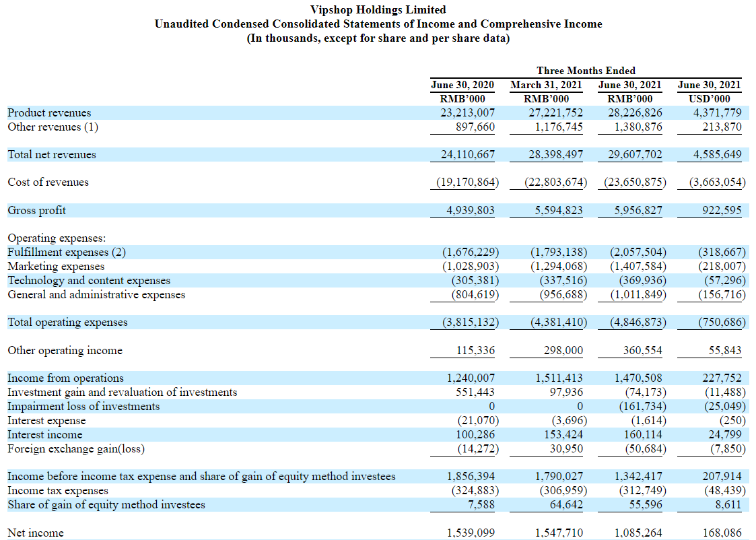Click Share of gain value 64,642
The height and width of the screenshot is (540, 756).
(566, 505)
